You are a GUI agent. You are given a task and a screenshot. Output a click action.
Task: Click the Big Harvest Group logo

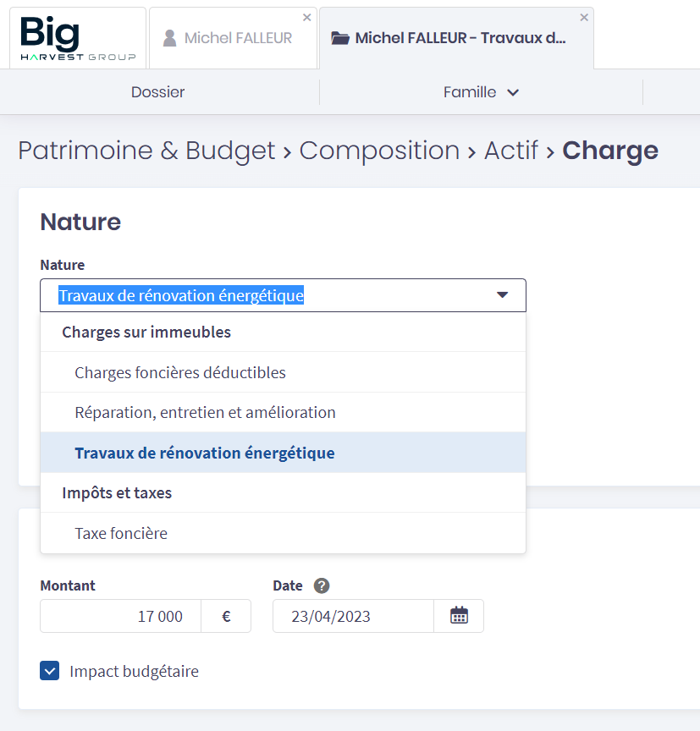pos(76,39)
